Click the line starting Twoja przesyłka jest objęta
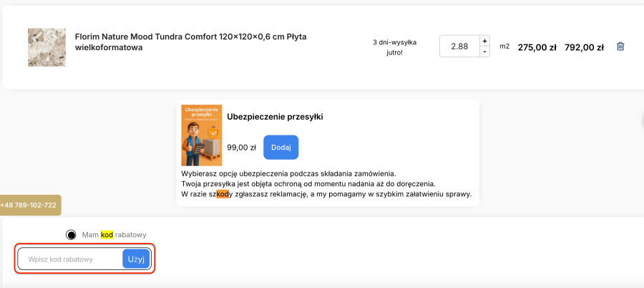 coord(308,183)
